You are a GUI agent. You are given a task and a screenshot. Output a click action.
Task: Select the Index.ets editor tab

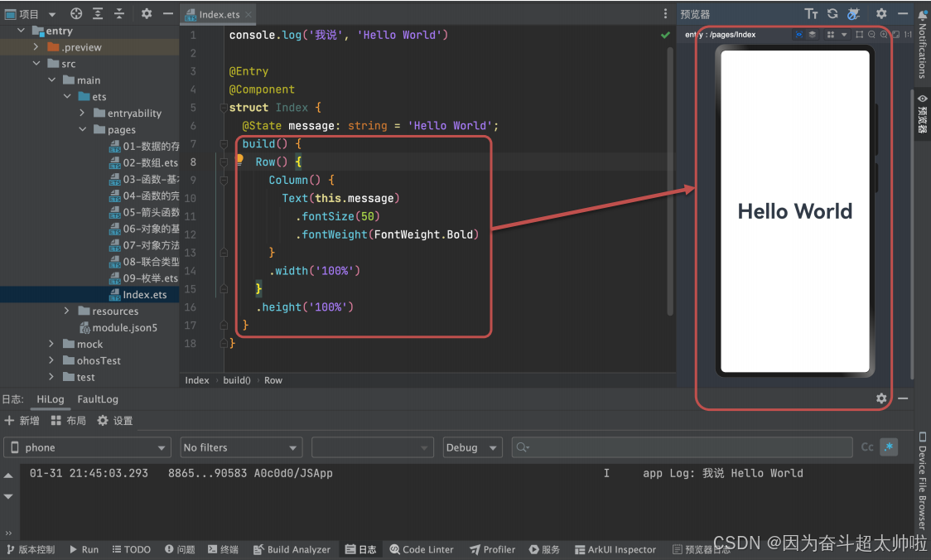point(219,14)
